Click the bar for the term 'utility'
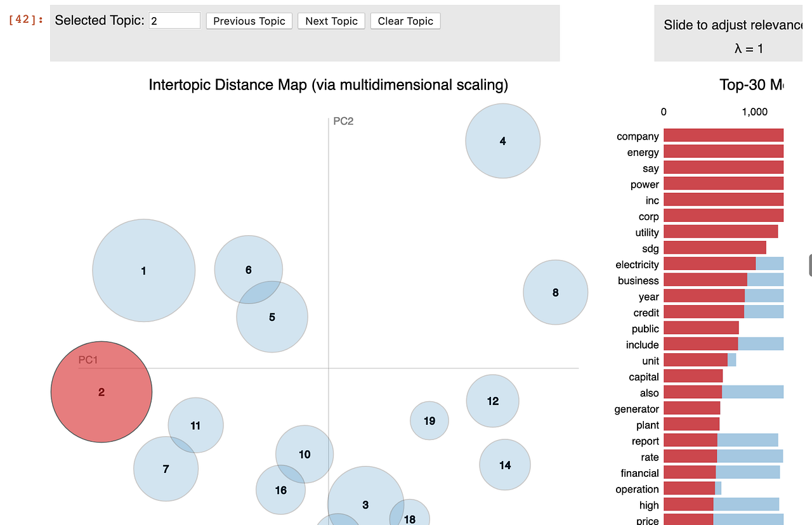This screenshot has width=812, height=525. click(x=719, y=231)
